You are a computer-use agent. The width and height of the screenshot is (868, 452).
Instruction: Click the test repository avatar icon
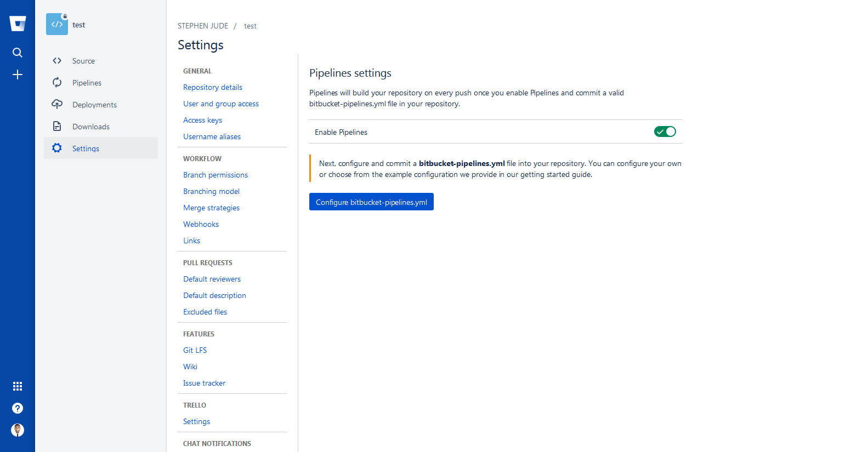pyautogui.click(x=57, y=24)
